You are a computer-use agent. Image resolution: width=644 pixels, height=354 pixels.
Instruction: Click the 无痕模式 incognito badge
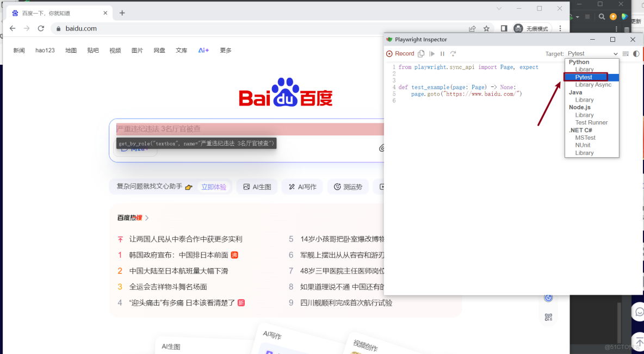[532, 28]
